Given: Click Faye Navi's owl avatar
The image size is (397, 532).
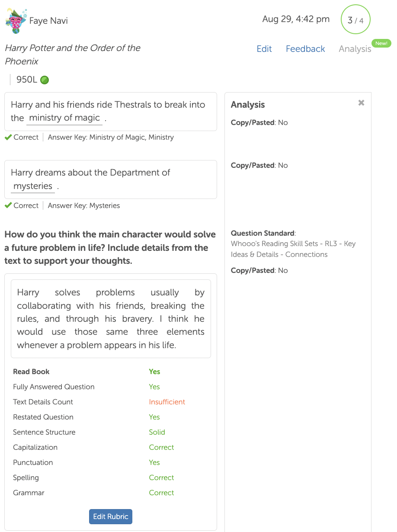Looking at the screenshot, I should [16, 21].
